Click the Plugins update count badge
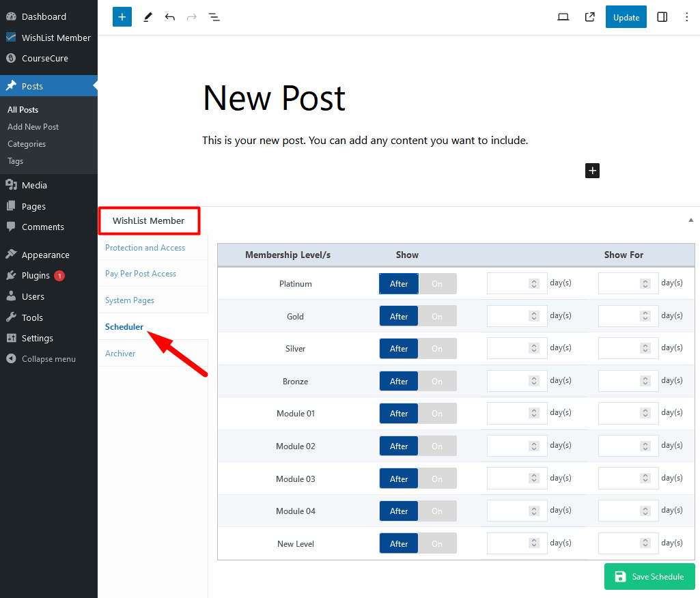This screenshot has width=700, height=598. pos(59,276)
